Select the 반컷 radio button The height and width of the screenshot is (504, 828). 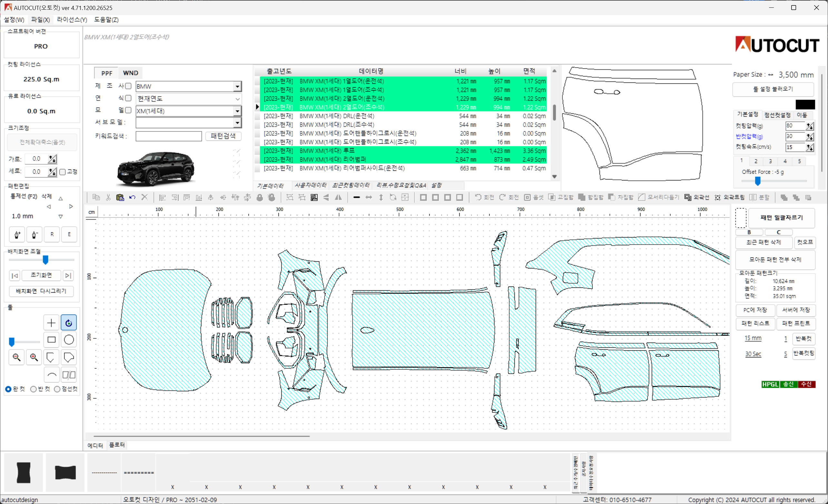click(x=33, y=389)
